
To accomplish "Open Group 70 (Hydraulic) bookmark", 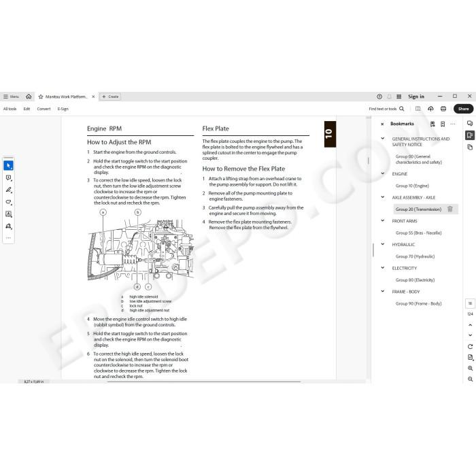I will 415,256.
